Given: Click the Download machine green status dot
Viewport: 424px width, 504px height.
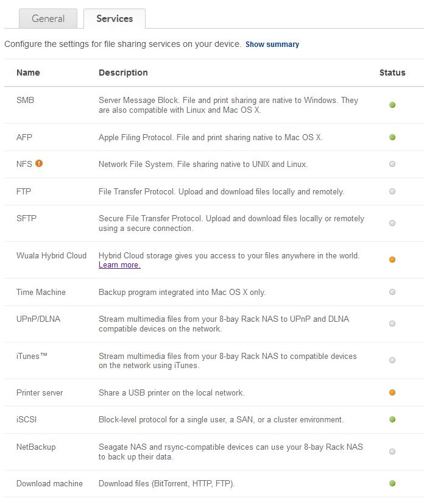Looking at the screenshot, I should coord(392,483).
